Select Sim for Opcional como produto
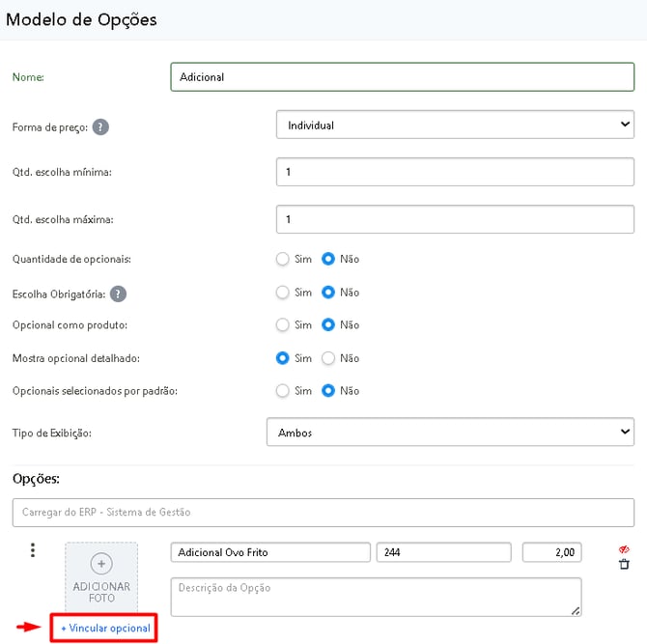Viewport: 647px width, 644px height. 283,325
